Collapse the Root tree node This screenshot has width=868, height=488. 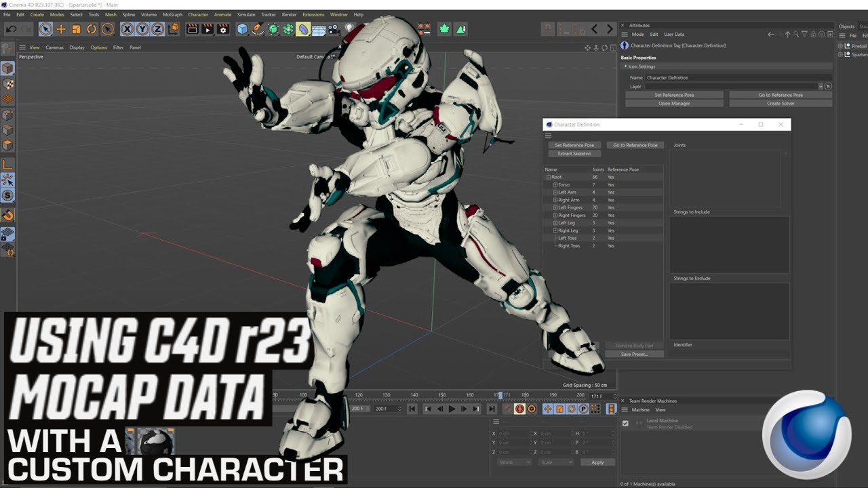point(549,177)
